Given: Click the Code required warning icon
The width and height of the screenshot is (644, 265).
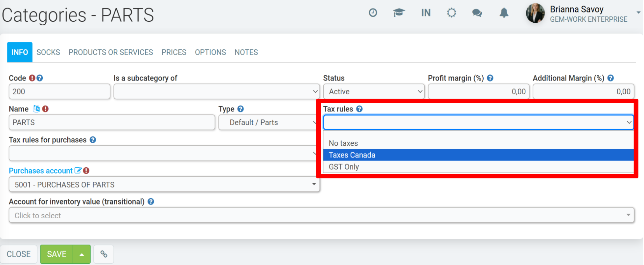Looking at the screenshot, I should click(32, 78).
